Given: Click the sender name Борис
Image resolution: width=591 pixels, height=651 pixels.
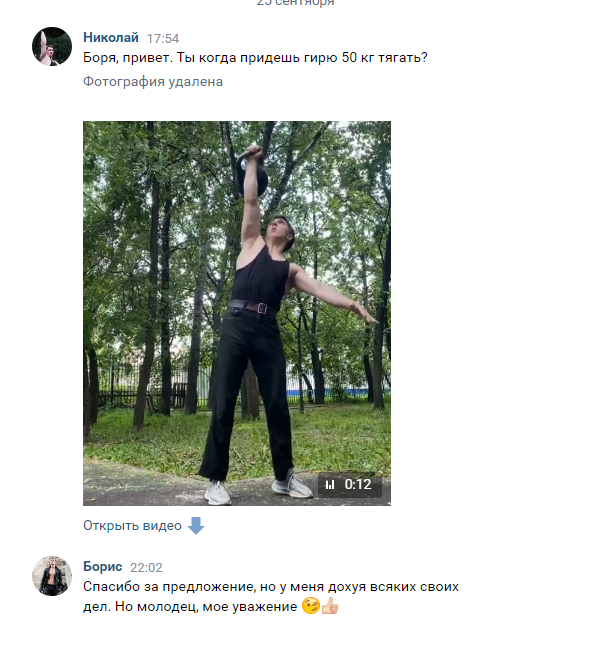Looking at the screenshot, I should click(x=103, y=566).
